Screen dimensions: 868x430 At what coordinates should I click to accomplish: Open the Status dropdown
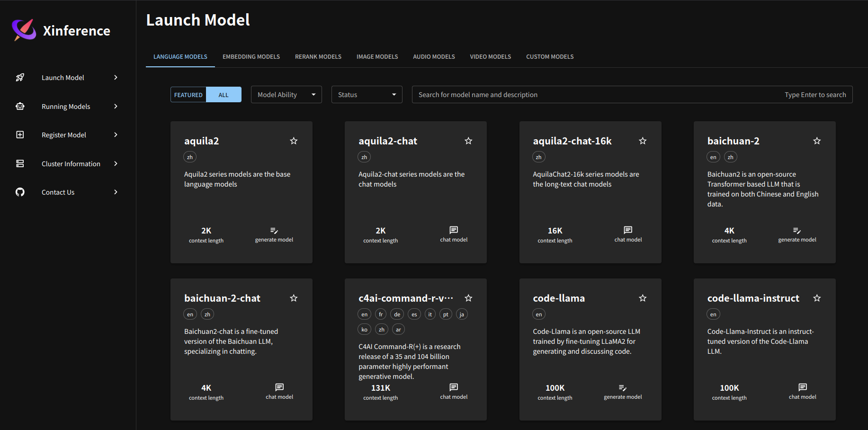367,95
